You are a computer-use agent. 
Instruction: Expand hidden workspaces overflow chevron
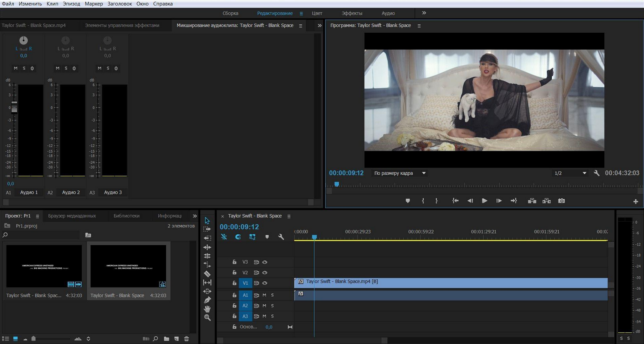coord(424,13)
